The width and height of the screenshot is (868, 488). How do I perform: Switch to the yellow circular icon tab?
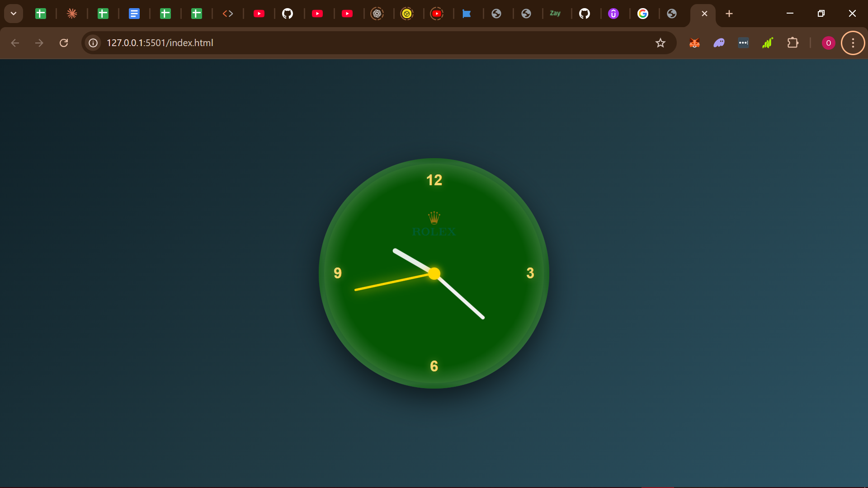407,14
